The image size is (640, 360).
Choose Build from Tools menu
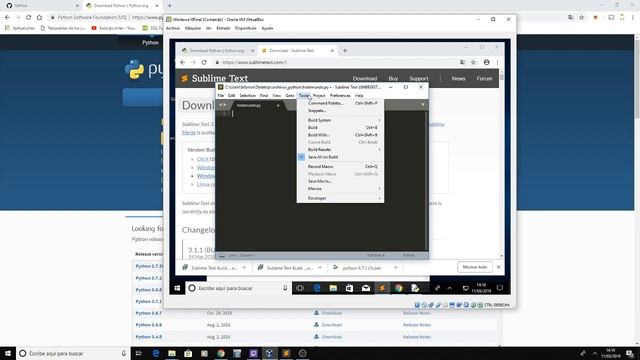coord(340,127)
